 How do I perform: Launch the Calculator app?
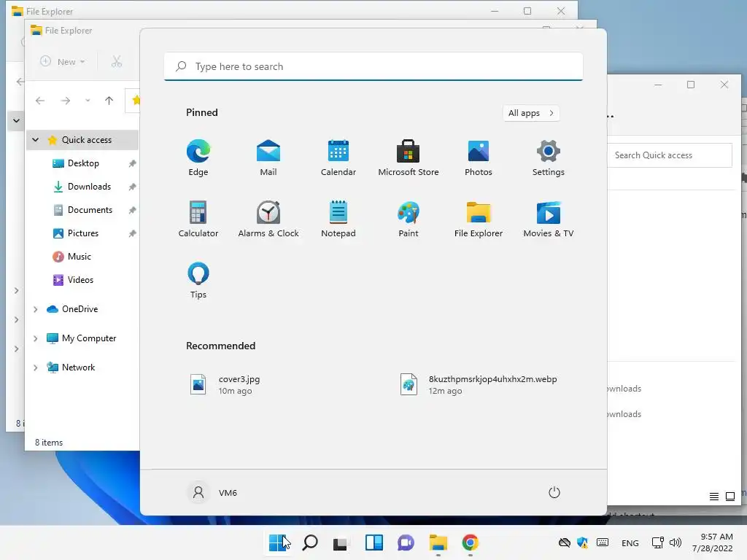click(x=198, y=219)
